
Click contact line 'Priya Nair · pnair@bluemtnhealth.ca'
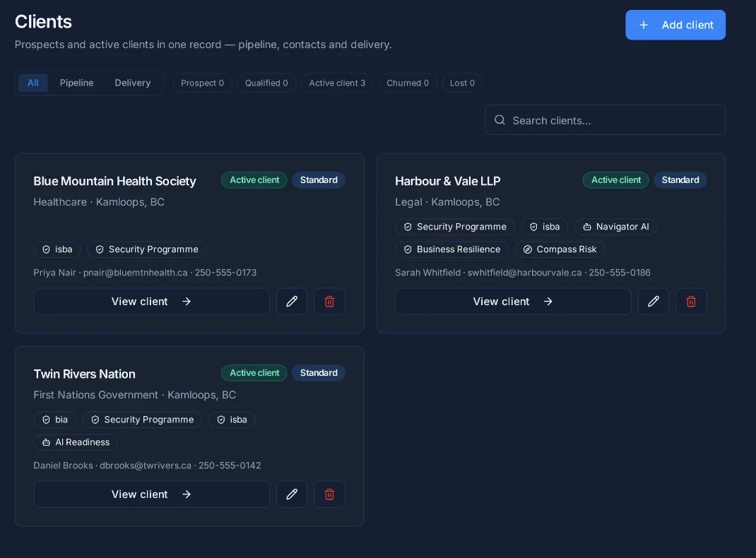110,273
